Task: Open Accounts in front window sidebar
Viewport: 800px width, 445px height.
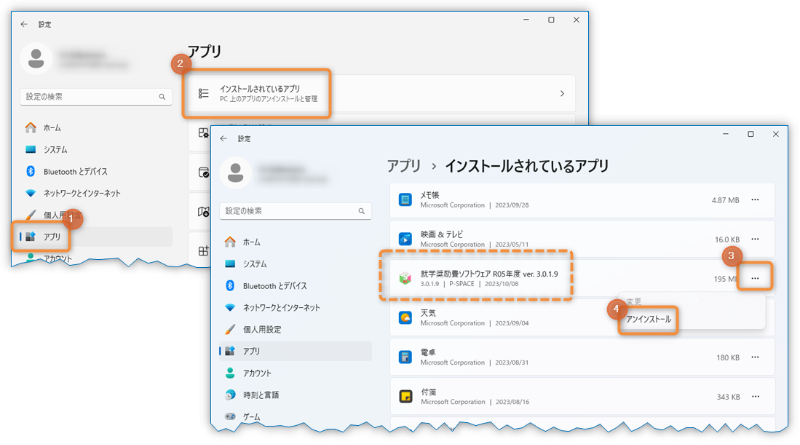Action: (x=295, y=373)
